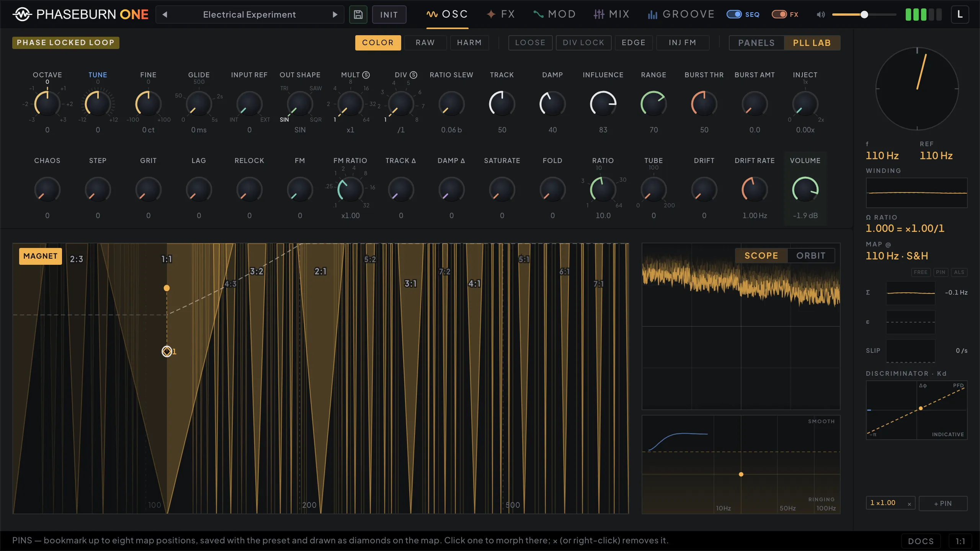Click the PHASE LOCKED LOOP badge

click(x=65, y=42)
